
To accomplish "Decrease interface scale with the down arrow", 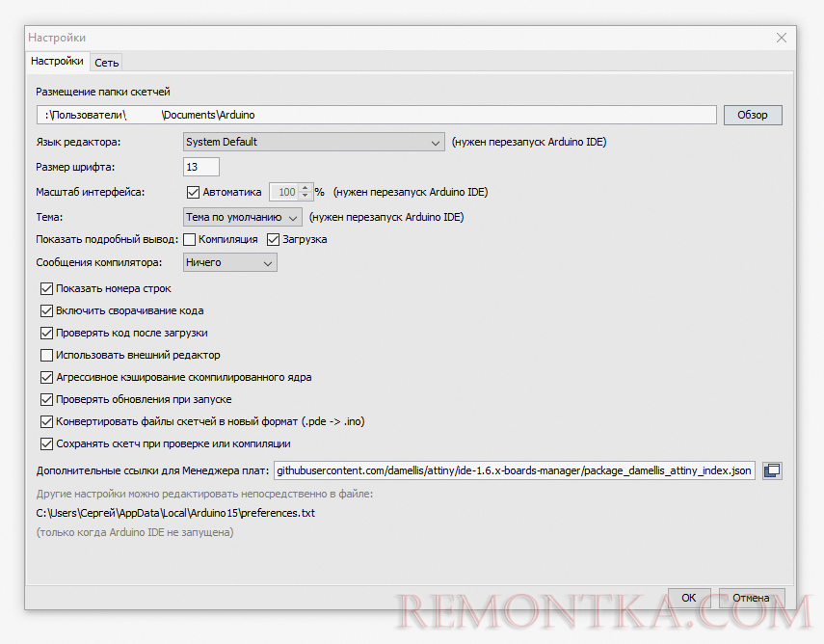I will pyautogui.click(x=305, y=196).
